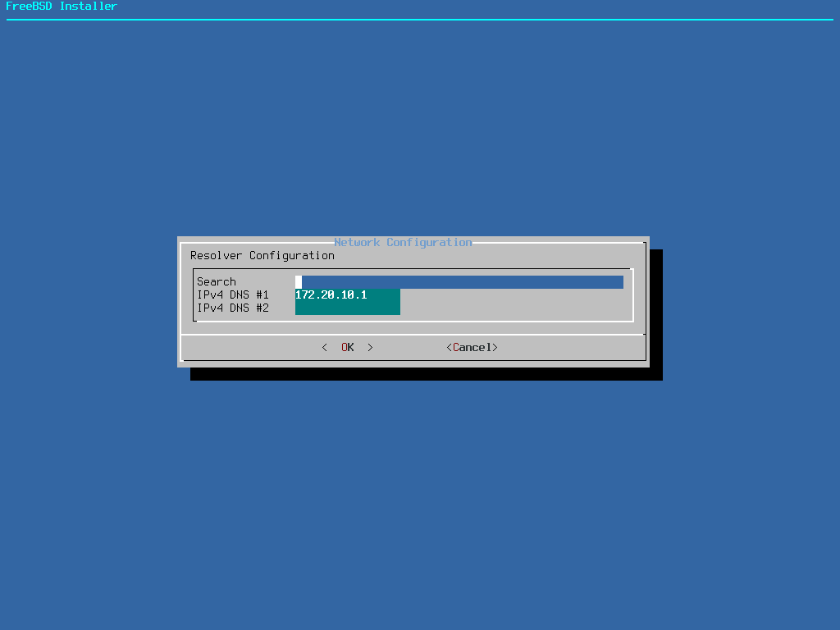Viewport: 840px width, 630px height.
Task: Click the empty IPv4 DNS #2 field
Action: point(348,308)
